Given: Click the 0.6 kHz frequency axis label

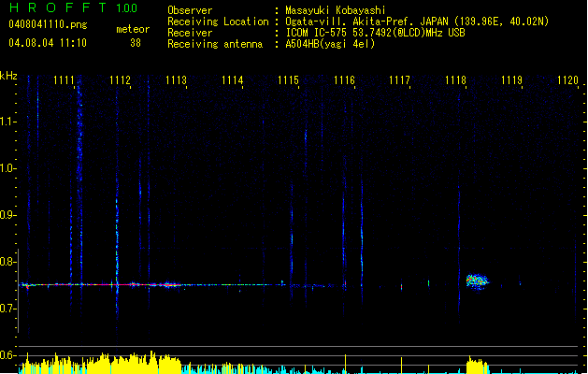Looking at the screenshot, I should (7, 355).
